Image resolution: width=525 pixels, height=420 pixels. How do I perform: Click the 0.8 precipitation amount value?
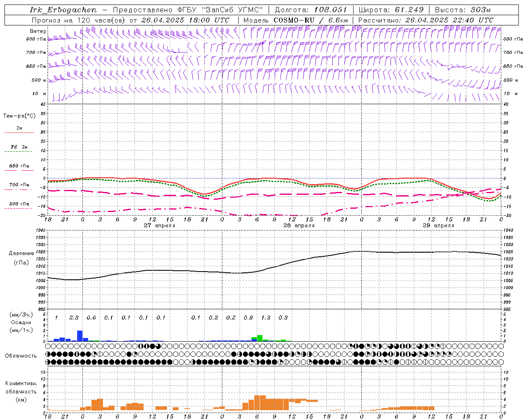pyautogui.click(x=248, y=318)
